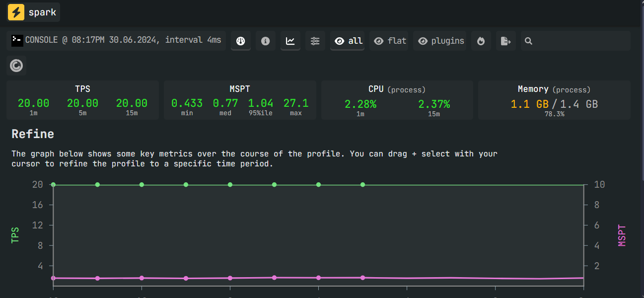
Task: Click the export profile icon
Action: click(x=505, y=41)
